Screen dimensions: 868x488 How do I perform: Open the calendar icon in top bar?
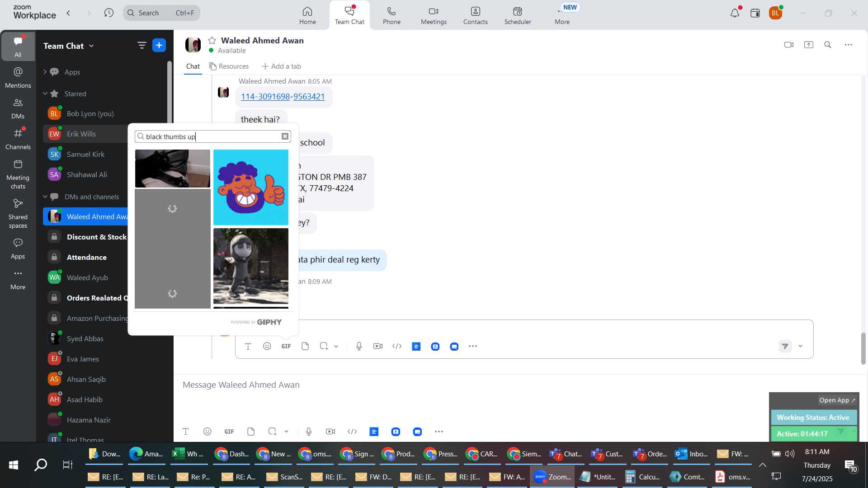[755, 13]
